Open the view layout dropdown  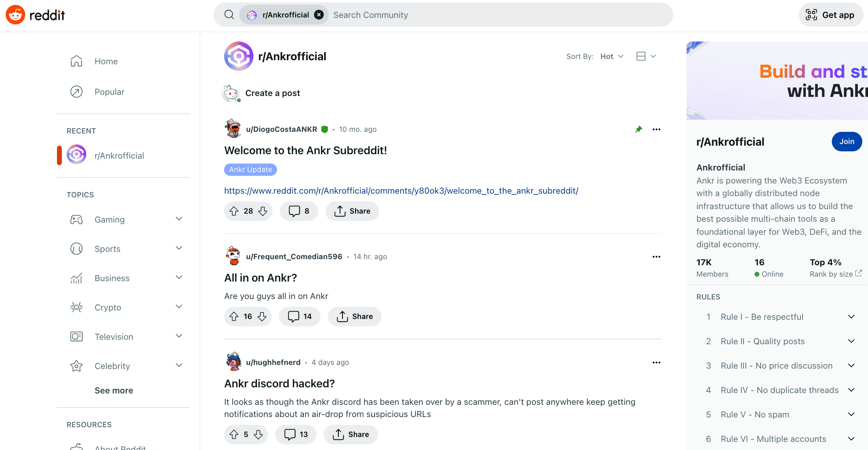click(x=646, y=57)
